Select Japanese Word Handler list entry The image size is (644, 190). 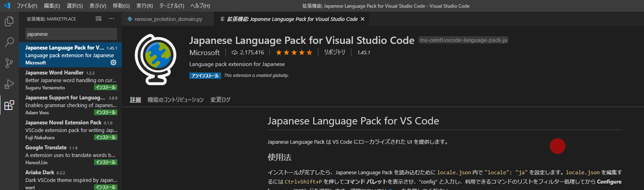click(70, 80)
